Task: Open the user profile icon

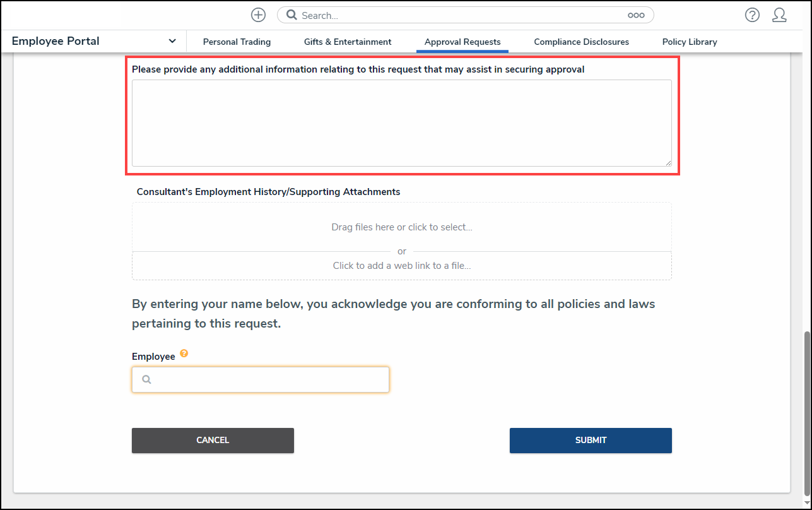Action: [779, 15]
